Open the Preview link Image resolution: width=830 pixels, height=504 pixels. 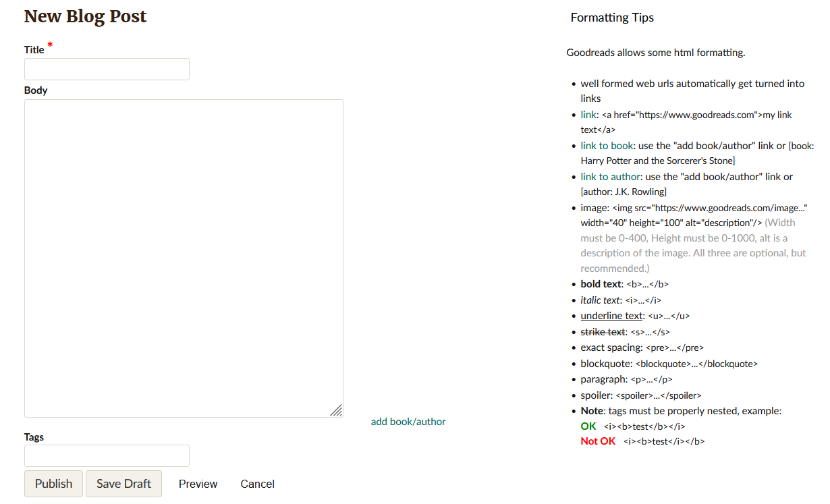[198, 484]
